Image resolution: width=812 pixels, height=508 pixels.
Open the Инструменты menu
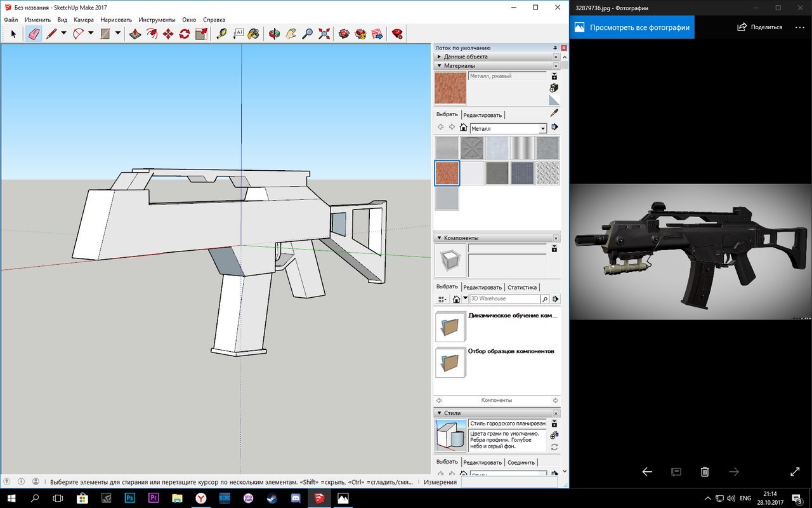pos(157,20)
